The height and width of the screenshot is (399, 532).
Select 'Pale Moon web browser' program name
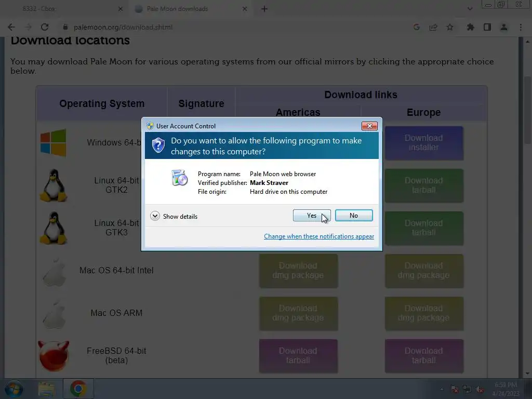point(283,174)
